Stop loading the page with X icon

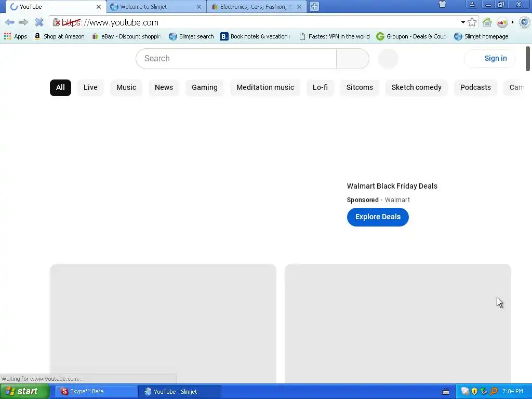click(x=39, y=22)
